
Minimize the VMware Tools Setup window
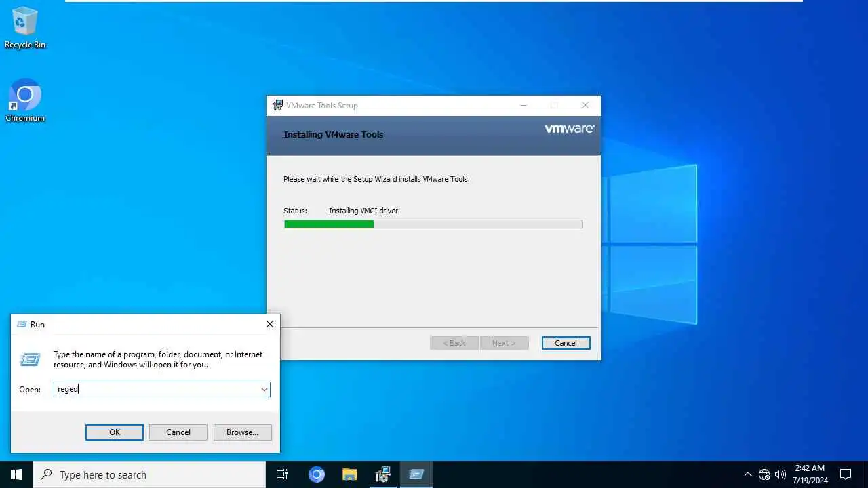pyautogui.click(x=524, y=105)
